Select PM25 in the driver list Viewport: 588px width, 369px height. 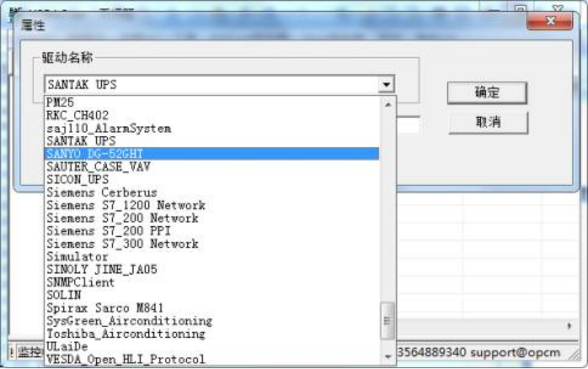coord(212,102)
